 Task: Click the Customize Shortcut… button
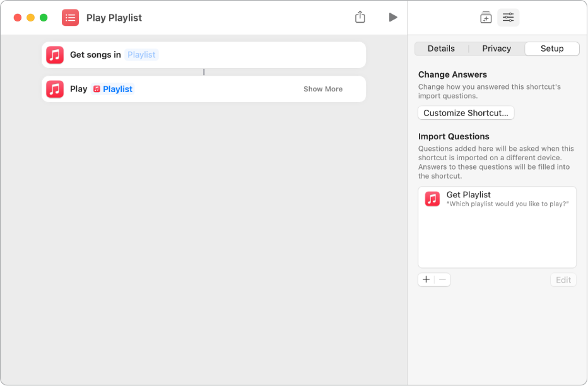coord(466,113)
